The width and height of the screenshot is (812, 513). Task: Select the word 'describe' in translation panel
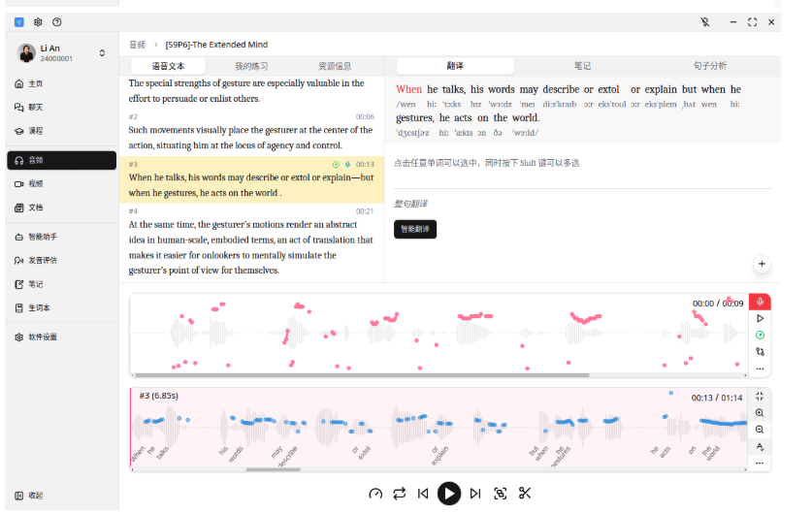(x=561, y=89)
